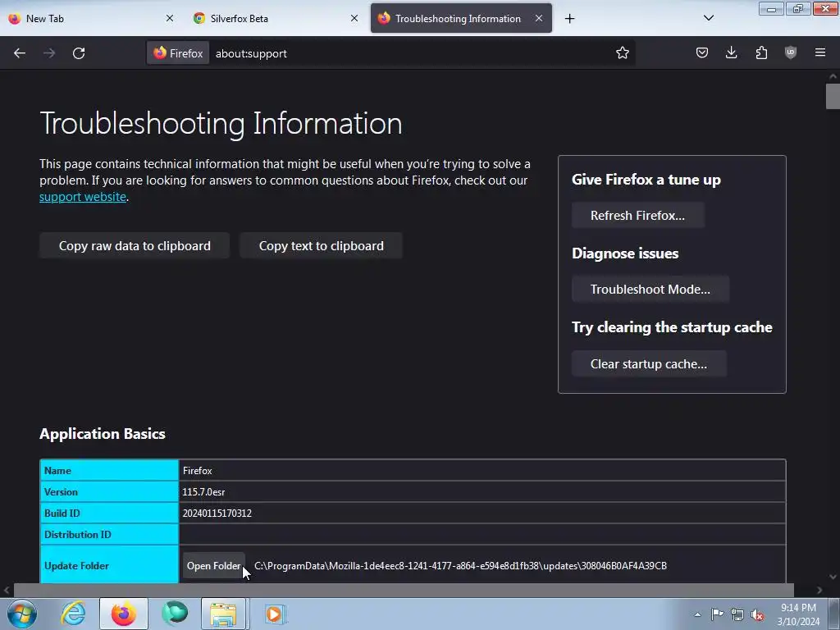Click the vertical scrollbar up arrow
The width and height of the screenshot is (840, 630).
point(833,76)
